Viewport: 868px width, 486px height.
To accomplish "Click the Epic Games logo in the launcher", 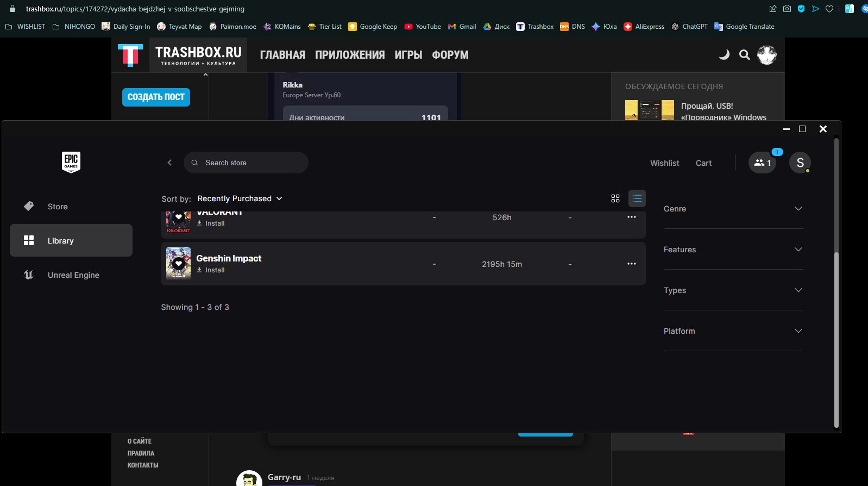I will click(x=71, y=162).
